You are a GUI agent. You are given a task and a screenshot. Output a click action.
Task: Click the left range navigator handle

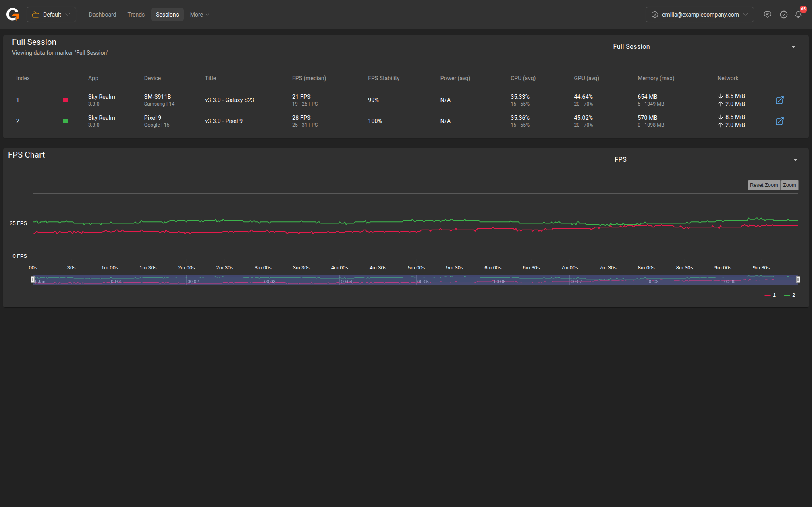33,280
